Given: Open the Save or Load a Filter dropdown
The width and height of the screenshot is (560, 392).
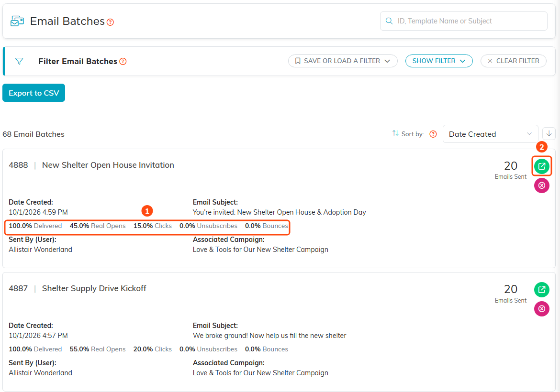Looking at the screenshot, I should coord(343,61).
